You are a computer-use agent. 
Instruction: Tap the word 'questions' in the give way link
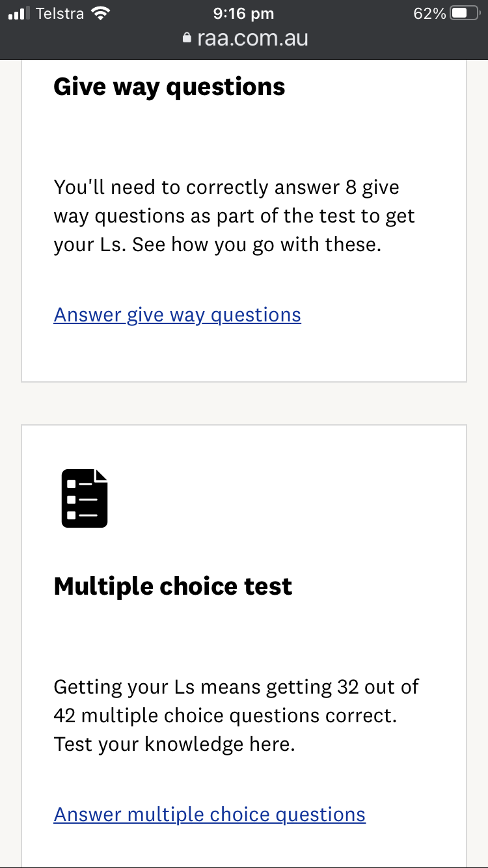pos(256,315)
